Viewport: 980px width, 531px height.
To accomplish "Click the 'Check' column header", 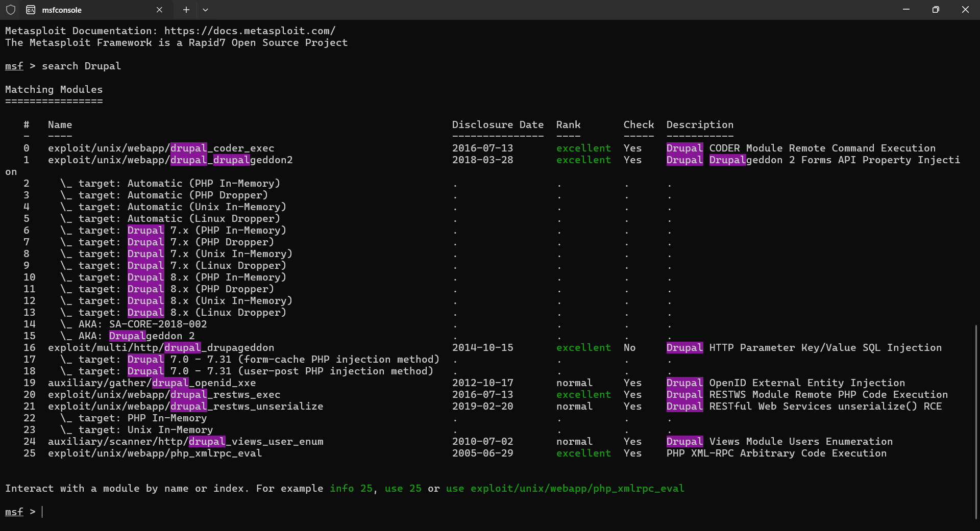I will tap(639, 125).
